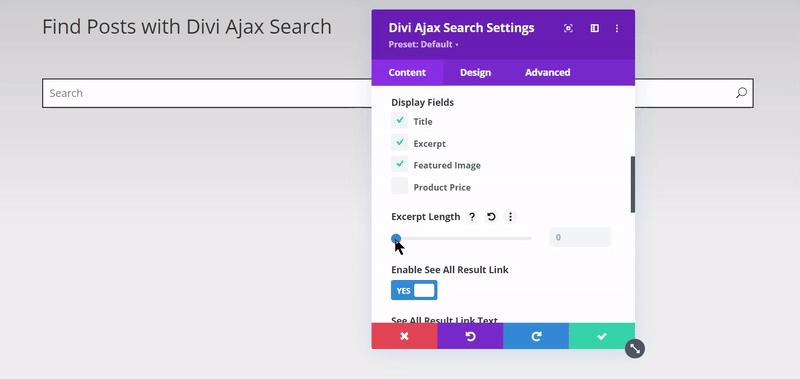
Task: Reset Excerpt Length with undo icon
Action: [x=491, y=217]
